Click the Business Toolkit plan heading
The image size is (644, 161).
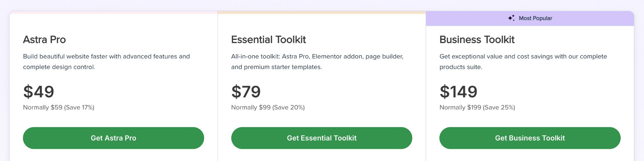point(477,40)
